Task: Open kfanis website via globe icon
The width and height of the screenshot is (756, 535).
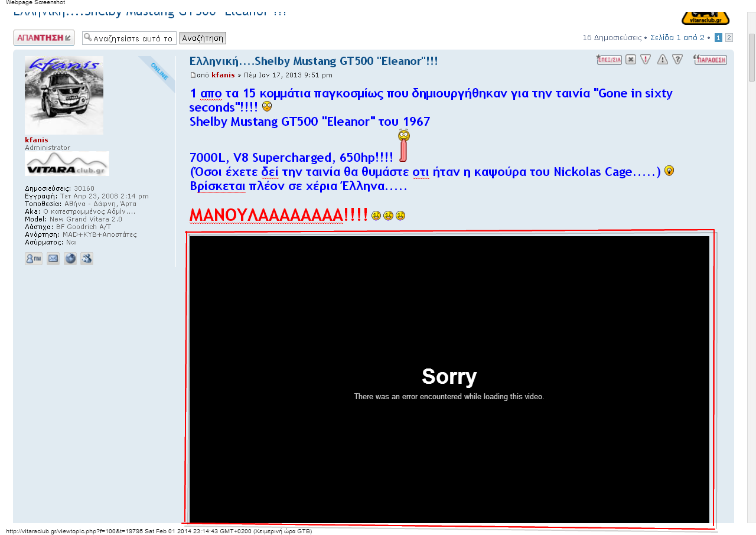Action: pyautogui.click(x=70, y=259)
